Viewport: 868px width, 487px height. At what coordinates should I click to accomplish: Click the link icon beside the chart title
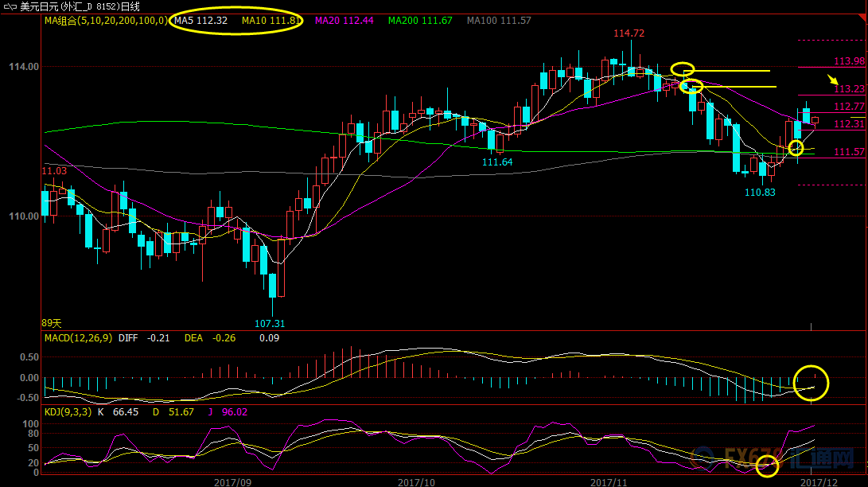coord(10,6)
